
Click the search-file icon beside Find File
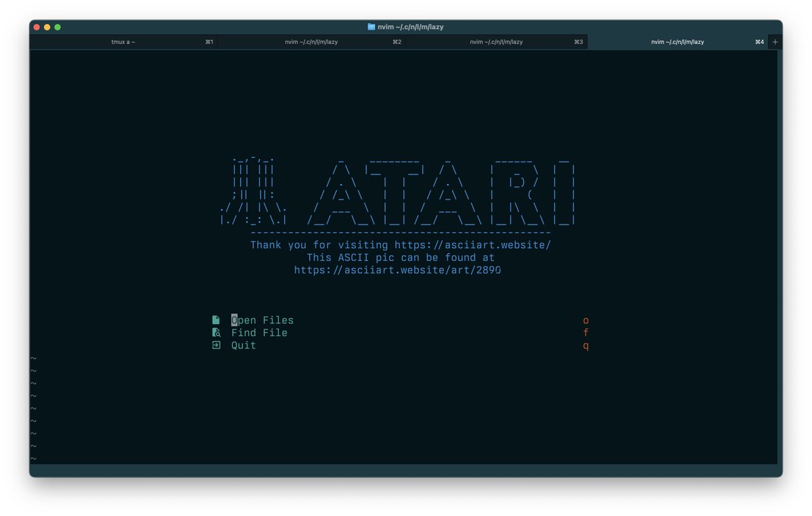point(216,333)
